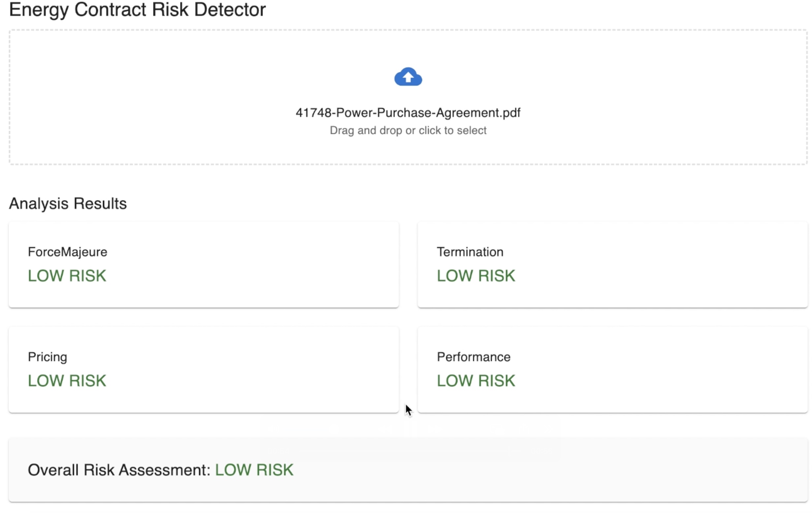Click the Analysis Results heading

[68, 203]
